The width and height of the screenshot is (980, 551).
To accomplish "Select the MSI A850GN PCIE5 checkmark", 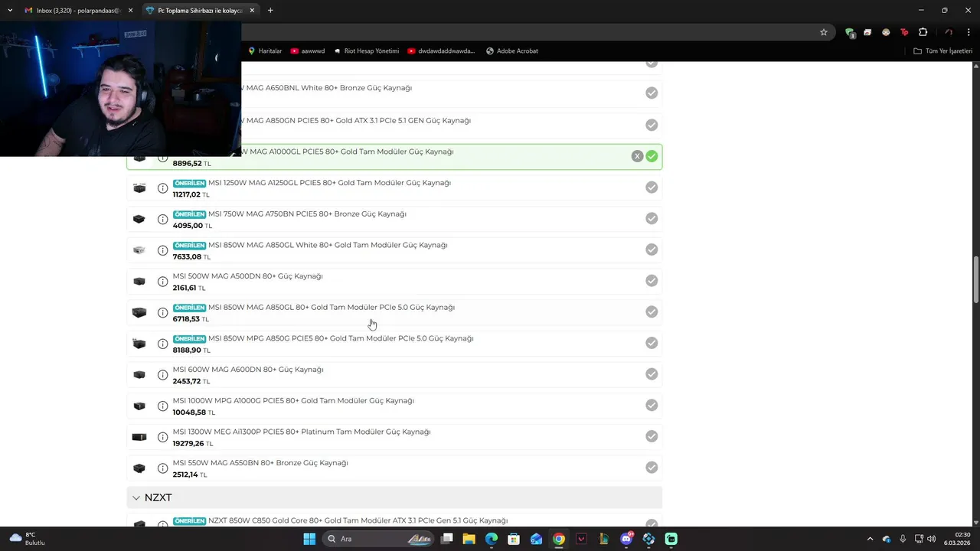I will tap(652, 125).
